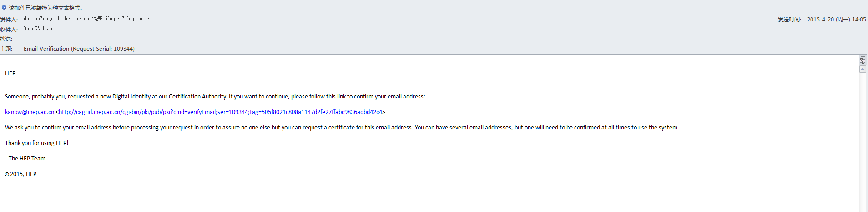
Task: Click the HEP heading in the message body
Action: [x=10, y=73]
